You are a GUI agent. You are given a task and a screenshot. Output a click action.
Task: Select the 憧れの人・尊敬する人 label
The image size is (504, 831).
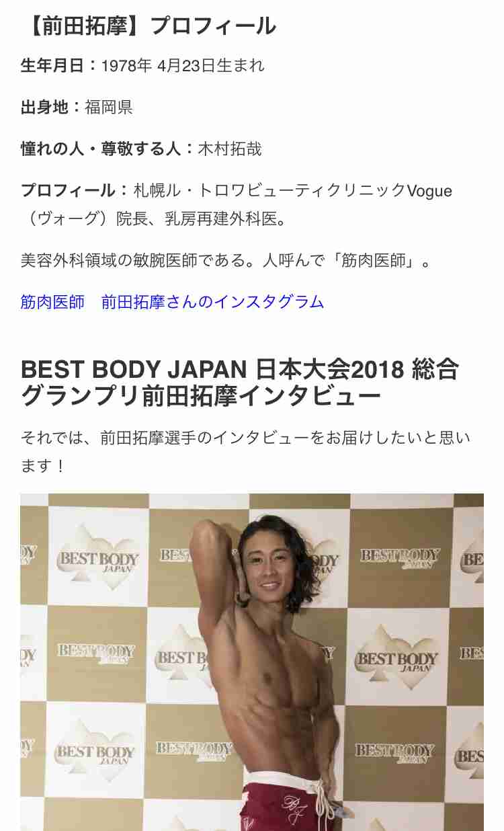click(x=101, y=149)
